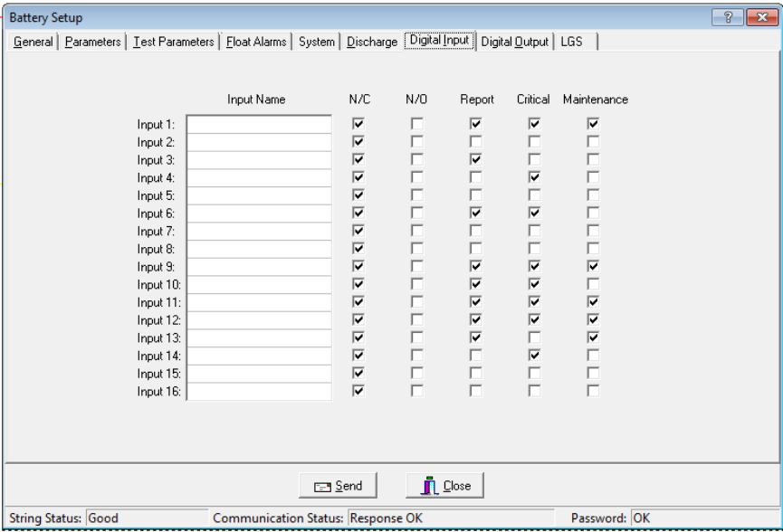This screenshot has height=532, width=783.
Task: Enable N/O for Input 1
Action: (417, 124)
